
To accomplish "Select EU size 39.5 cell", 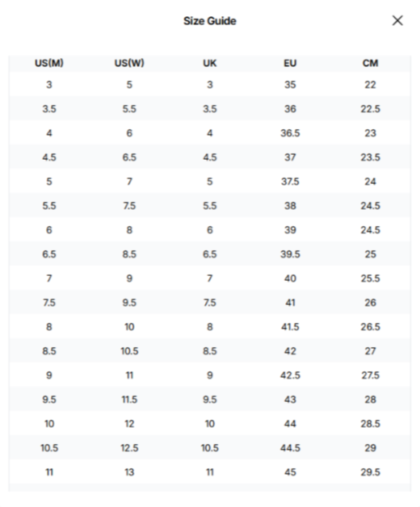I will pos(290,254).
